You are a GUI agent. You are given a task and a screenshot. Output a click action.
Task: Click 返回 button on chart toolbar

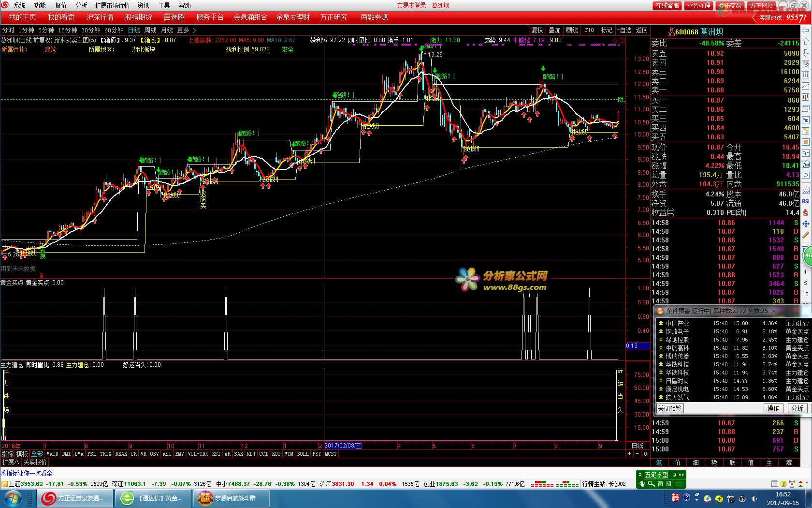coord(641,30)
